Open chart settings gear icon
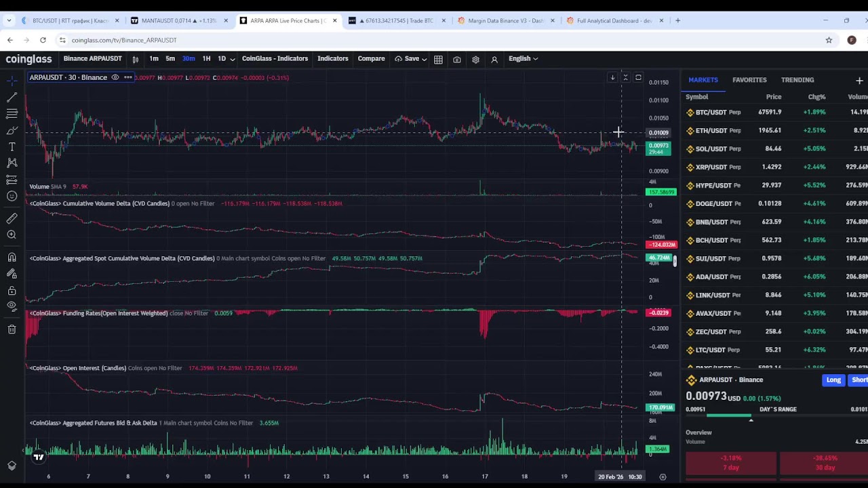 (475, 60)
